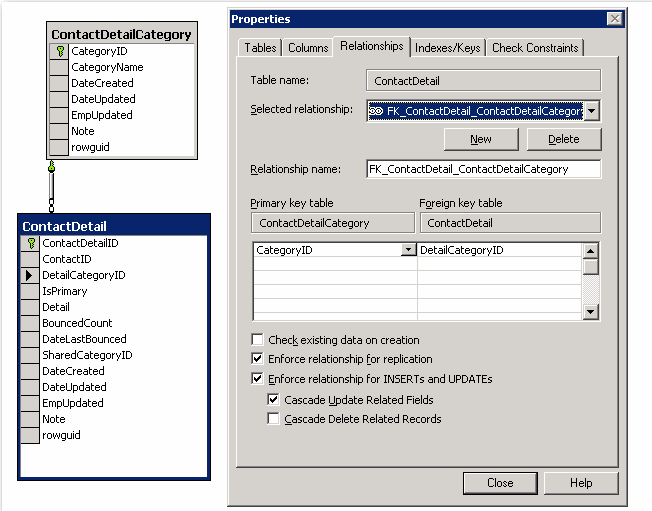The height and width of the screenshot is (511, 652).
Task: Expand the CategoryID column dropdown
Action: pyautogui.click(x=408, y=250)
